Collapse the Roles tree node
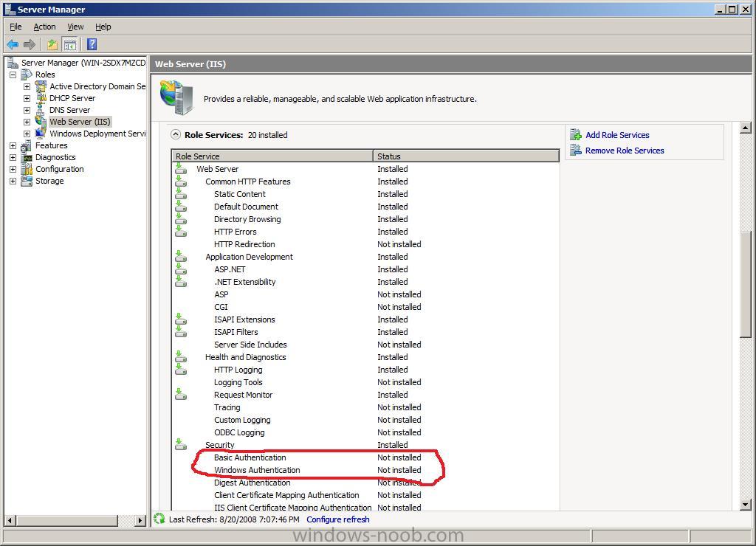The height and width of the screenshot is (546, 756). point(13,75)
